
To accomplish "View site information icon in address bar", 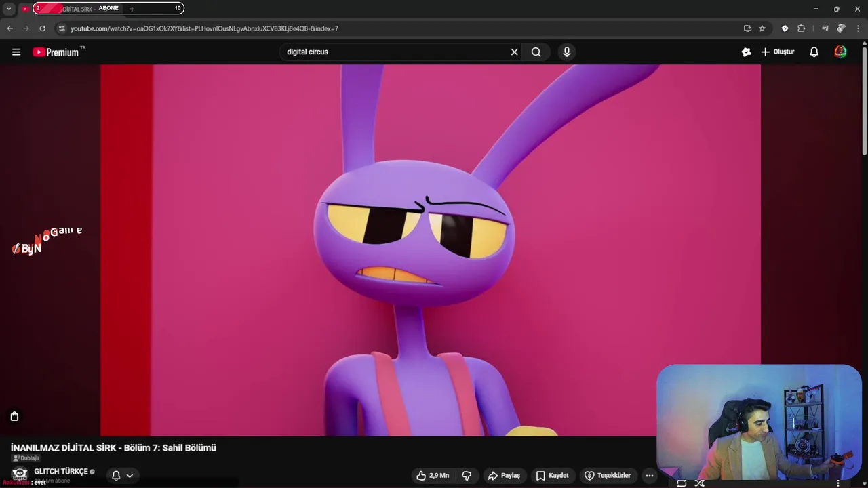I will coord(62,28).
